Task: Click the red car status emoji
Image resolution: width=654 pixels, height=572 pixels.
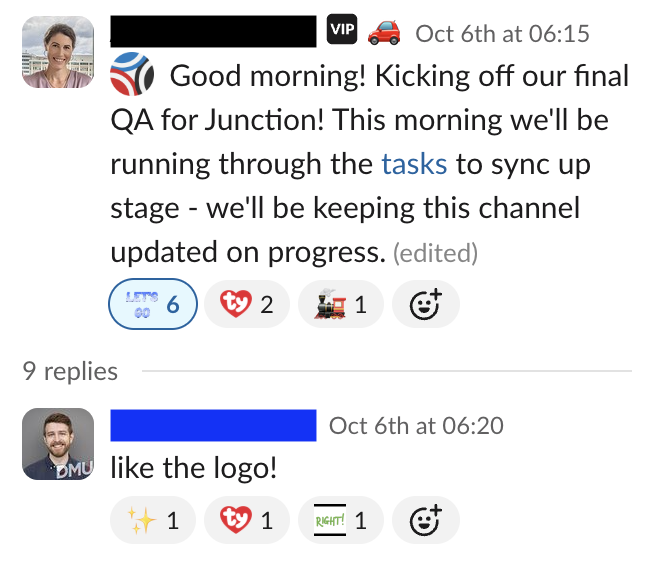Action: (384, 33)
